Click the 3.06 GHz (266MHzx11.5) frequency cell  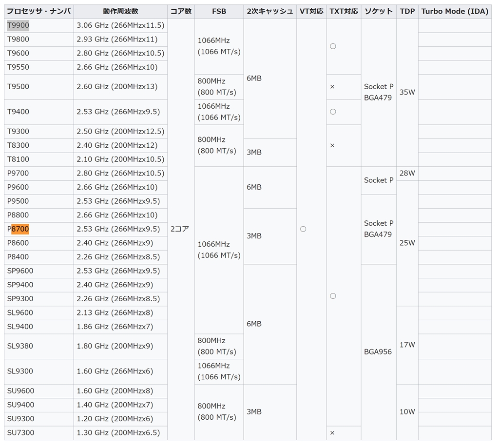(121, 25)
